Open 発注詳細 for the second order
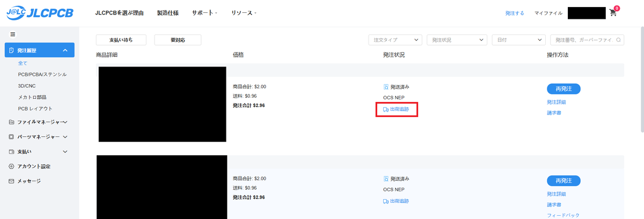The height and width of the screenshot is (219, 644). [x=556, y=194]
